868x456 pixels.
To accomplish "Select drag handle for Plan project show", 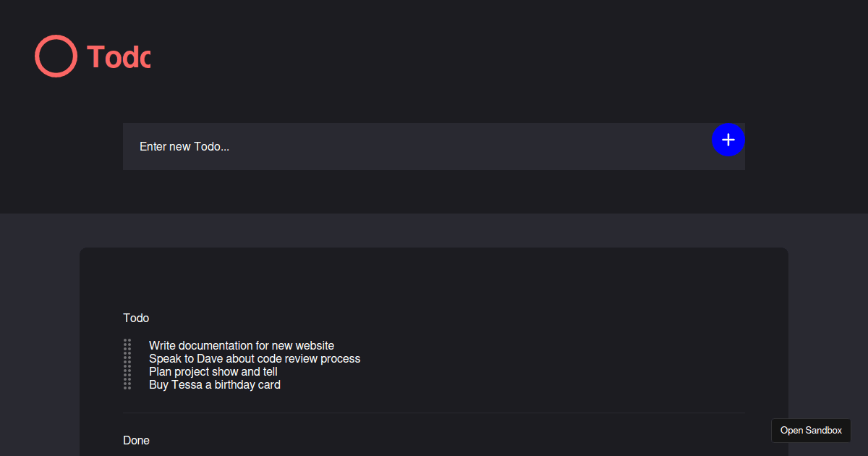I will [x=127, y=371].
